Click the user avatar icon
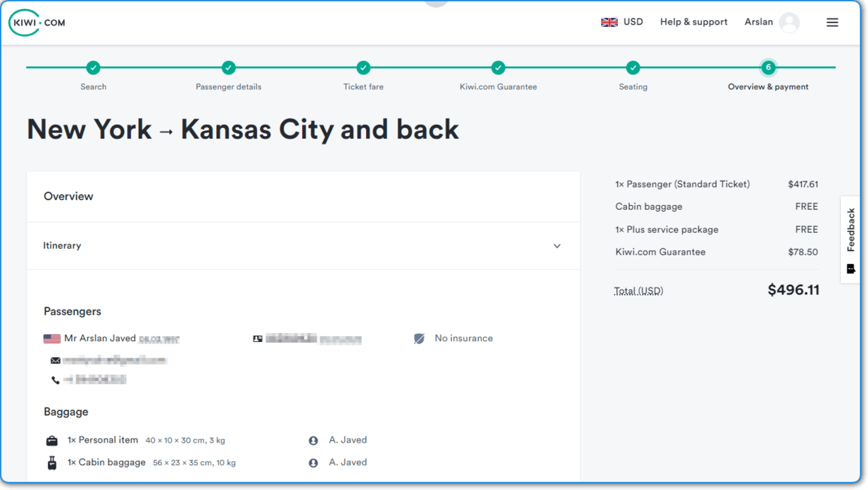 pos(789,23)
